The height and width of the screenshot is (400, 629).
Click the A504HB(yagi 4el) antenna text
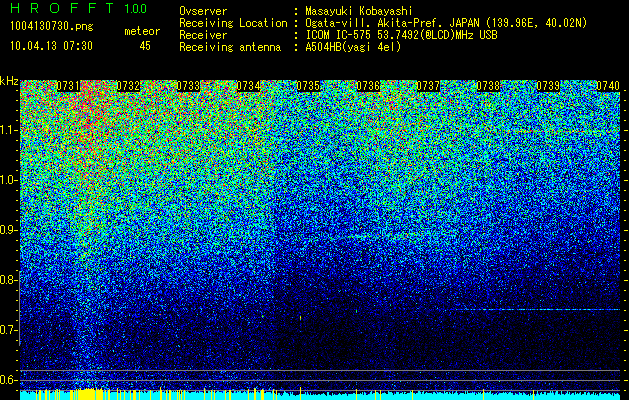coord(353,47)
